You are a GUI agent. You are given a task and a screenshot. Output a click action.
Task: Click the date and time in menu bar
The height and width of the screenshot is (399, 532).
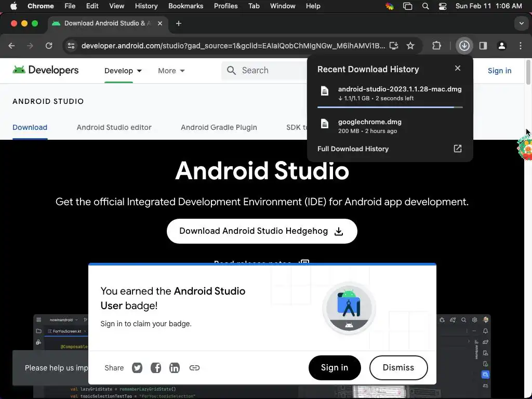tap(488, 6)
